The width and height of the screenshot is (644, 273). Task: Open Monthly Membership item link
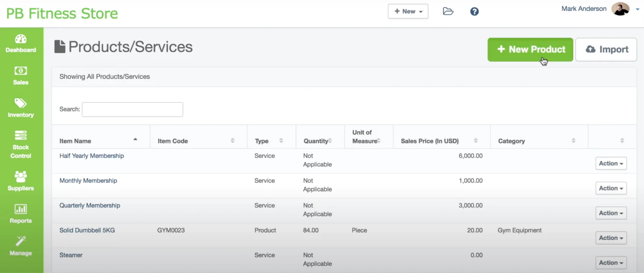(x=88, y=181)
